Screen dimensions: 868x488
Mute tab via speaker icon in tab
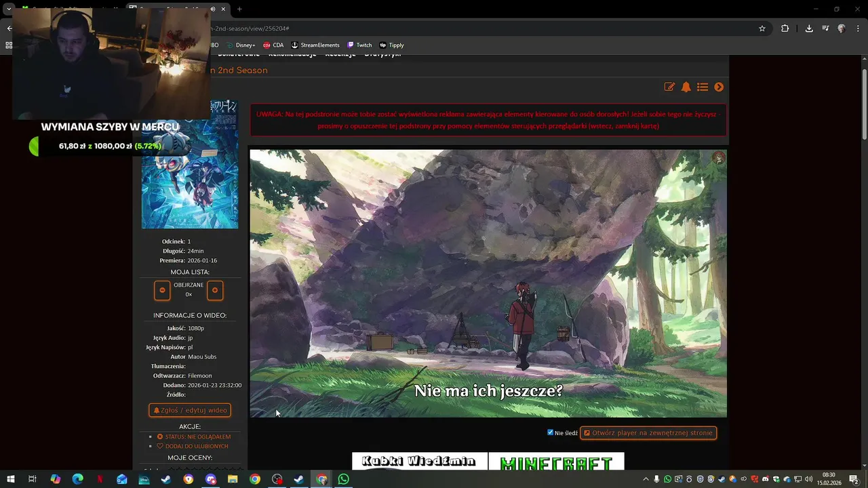click(x=213, y=9)
